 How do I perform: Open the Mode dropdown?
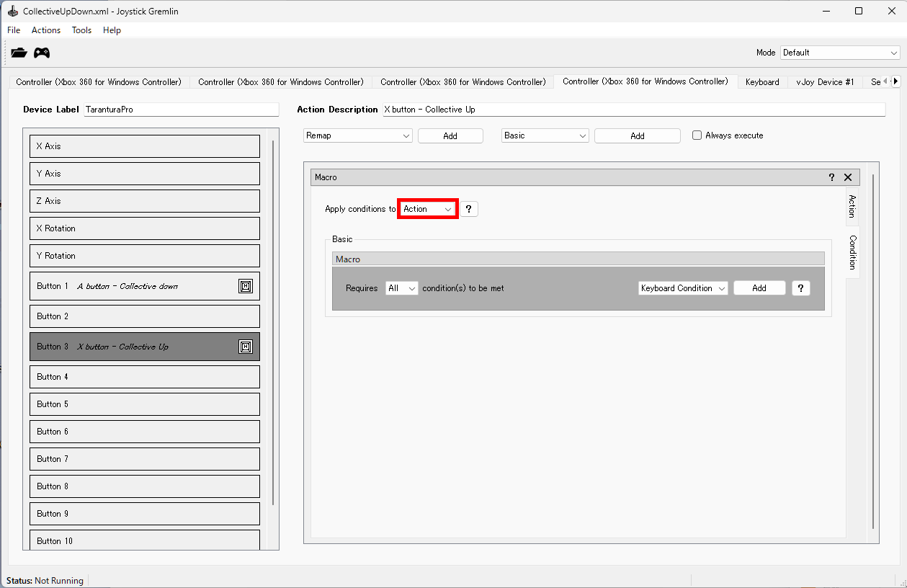(840, 53)
